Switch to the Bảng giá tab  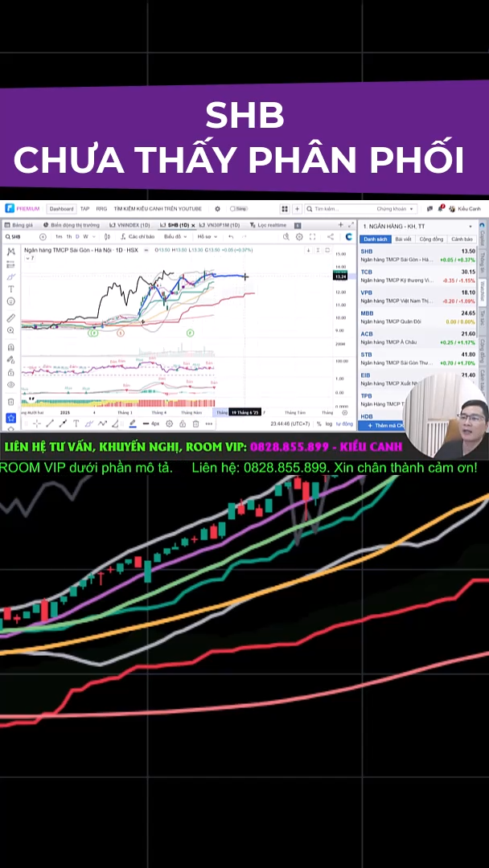point(19,225)
